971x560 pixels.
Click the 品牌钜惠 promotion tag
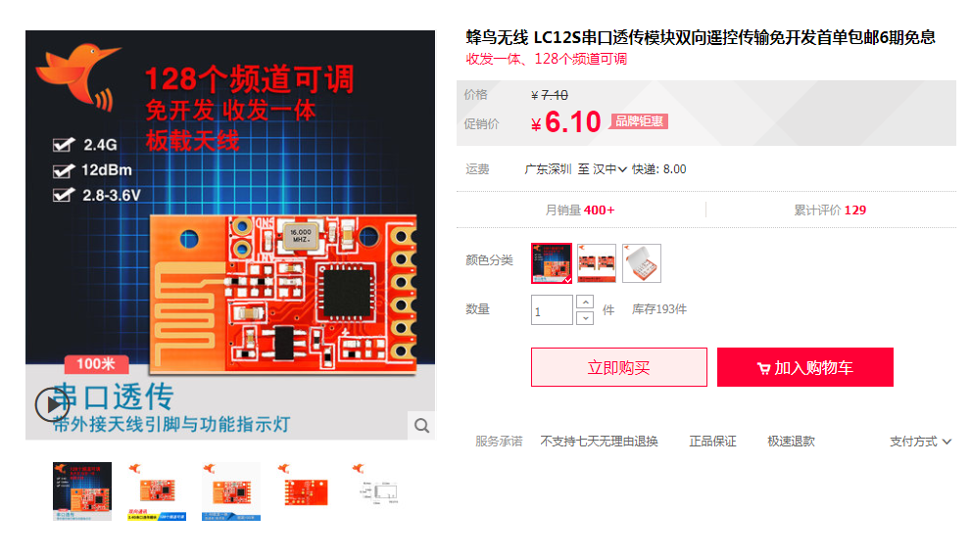coord(639,121)
